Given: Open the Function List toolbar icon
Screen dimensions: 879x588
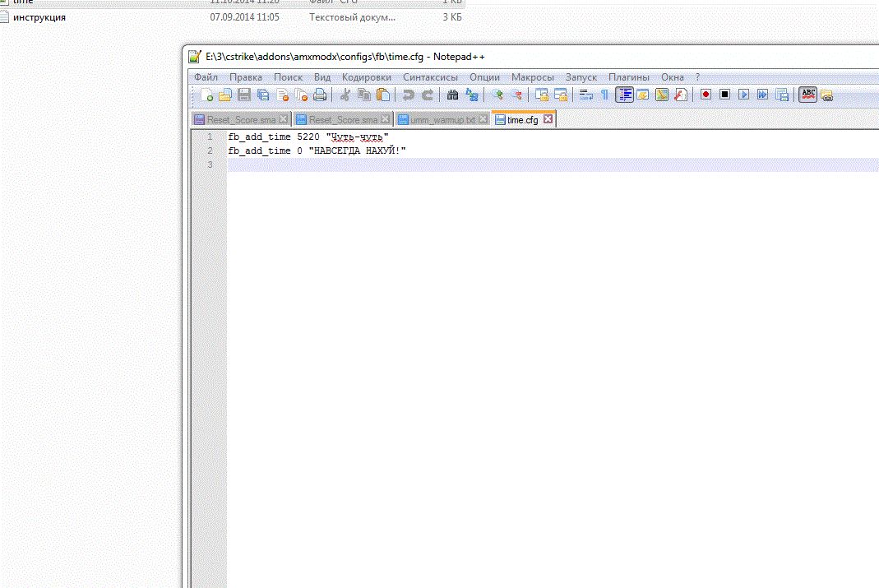Looking at the screenshot, I should (x=681, y=95).
